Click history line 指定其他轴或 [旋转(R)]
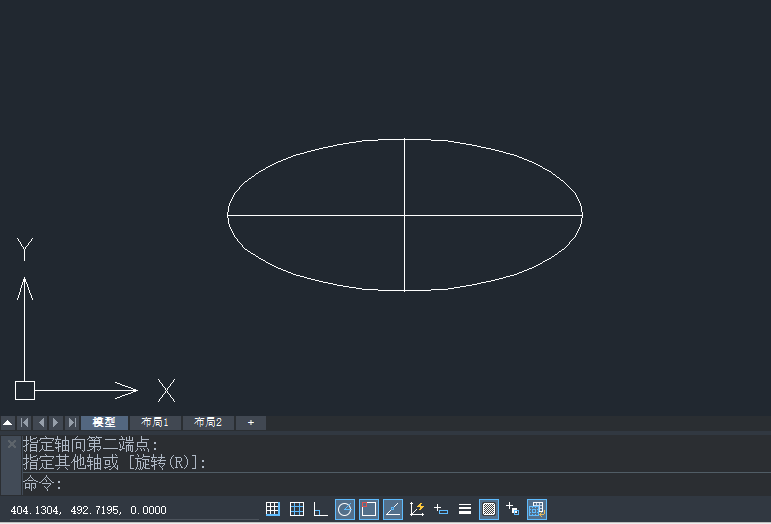The image size is (771, 524). (x=114, y=462)
